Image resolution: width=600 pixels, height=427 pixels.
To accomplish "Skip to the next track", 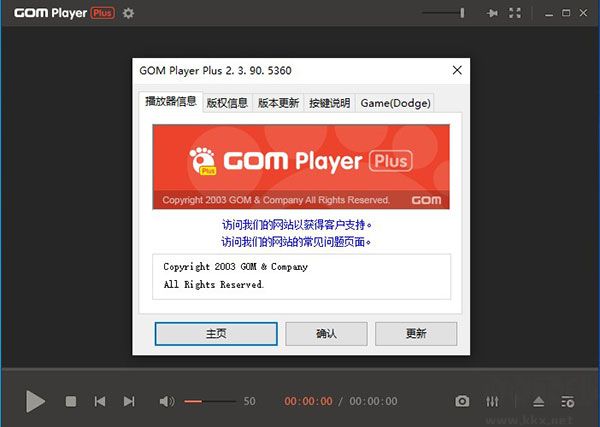I will point(129,401).
